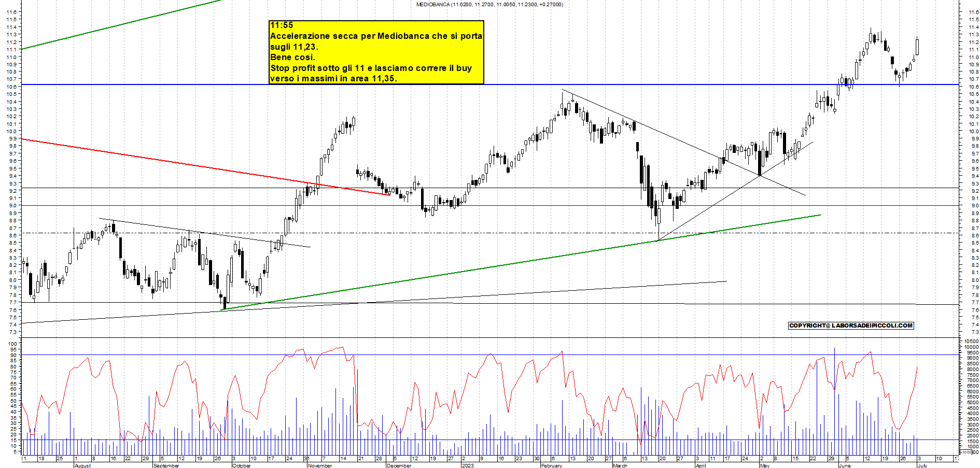Select the 'Bene così.' note line
Image resolution: width=980 pixels, height=468 pixels.
pyautogui.click(x=292, y=58)
